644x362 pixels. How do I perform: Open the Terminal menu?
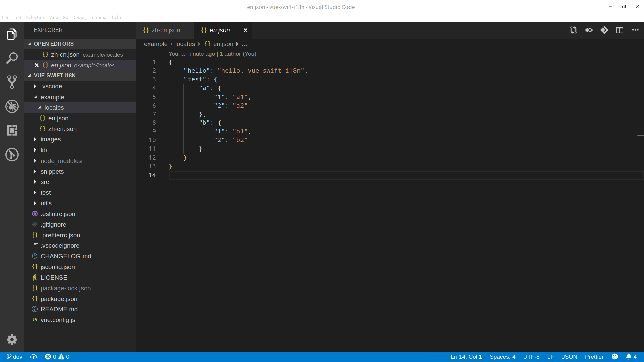(98, 17)
